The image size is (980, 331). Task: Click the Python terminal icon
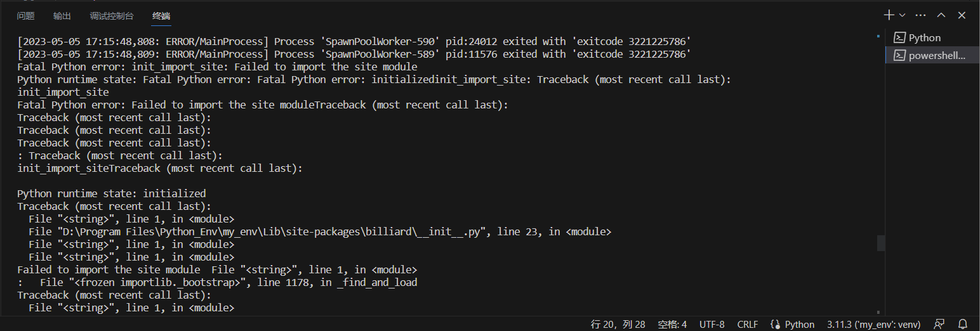tap(899, 38)
